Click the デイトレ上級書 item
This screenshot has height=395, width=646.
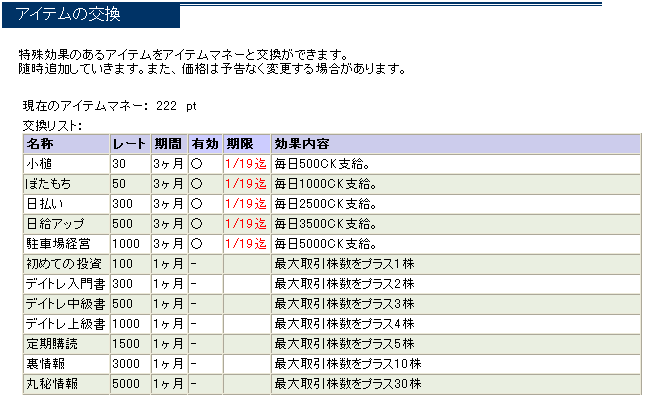pos(66,324)
